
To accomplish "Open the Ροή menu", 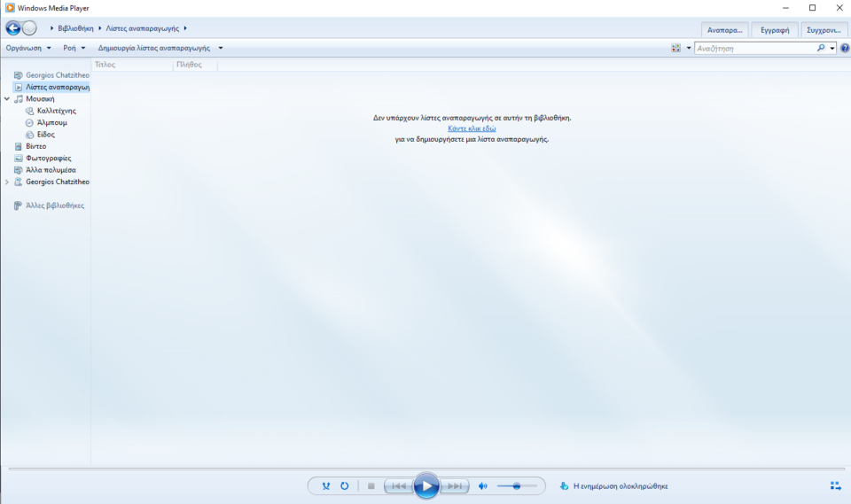I will pyautogui.click(x=74, y=48).
